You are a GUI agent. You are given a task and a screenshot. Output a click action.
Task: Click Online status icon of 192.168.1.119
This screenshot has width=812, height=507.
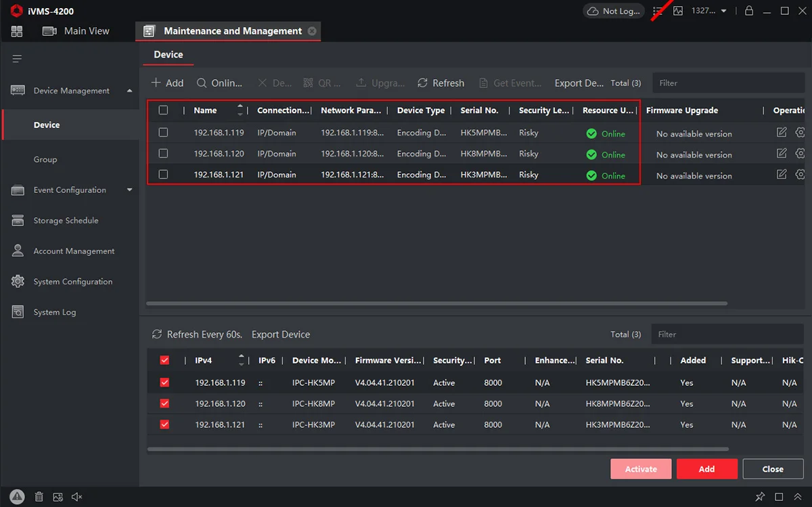coord(591,134)
